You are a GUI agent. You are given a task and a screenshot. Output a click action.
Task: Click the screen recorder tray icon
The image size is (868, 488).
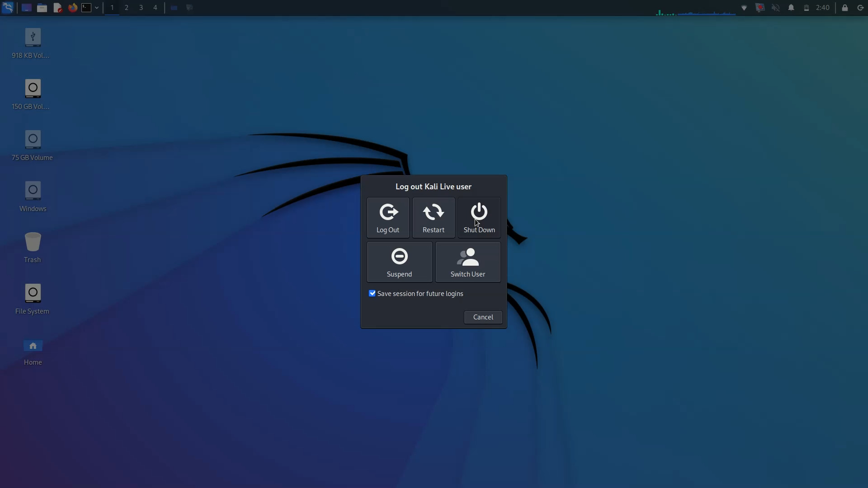point(760,8)
